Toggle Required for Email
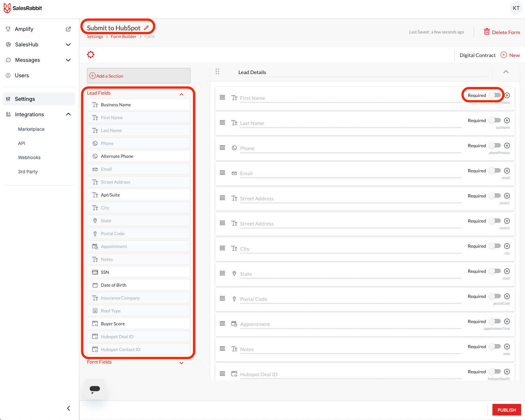Screen dimensions: 525x420 495,170
